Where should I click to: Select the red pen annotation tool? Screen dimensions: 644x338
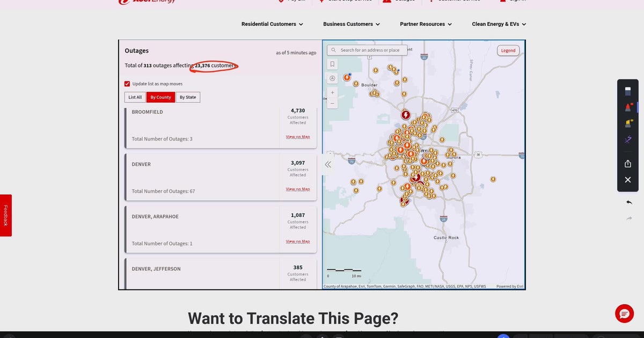(628, 107)
